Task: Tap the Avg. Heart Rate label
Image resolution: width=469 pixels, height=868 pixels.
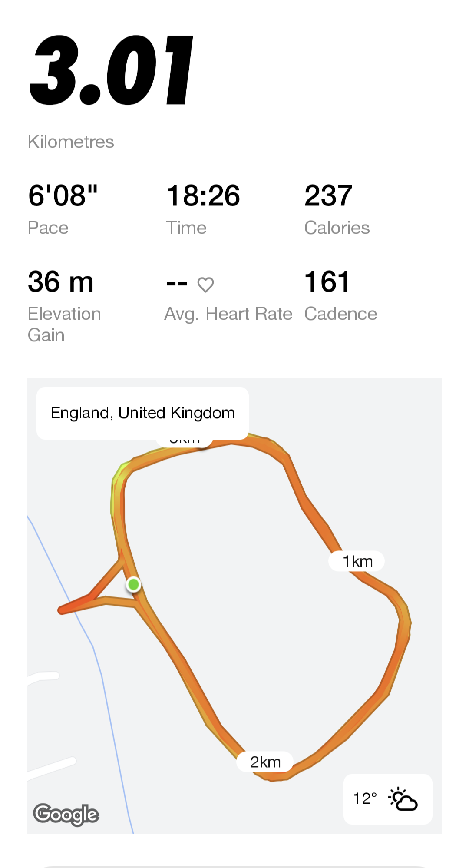Action: (228, 314)
